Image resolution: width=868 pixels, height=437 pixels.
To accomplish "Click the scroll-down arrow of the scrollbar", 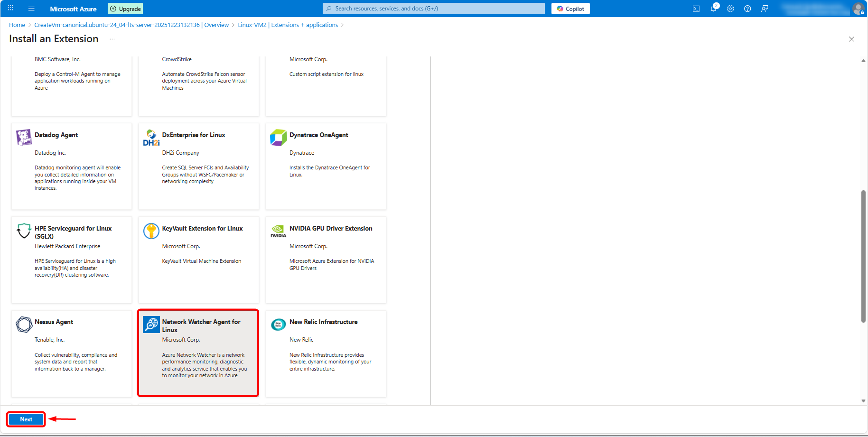I will coord(863,401).
